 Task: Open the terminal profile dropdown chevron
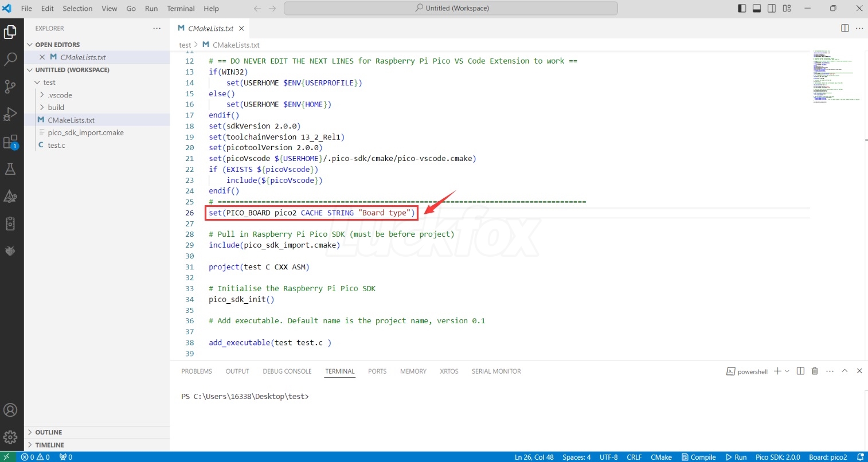[787, 371]
